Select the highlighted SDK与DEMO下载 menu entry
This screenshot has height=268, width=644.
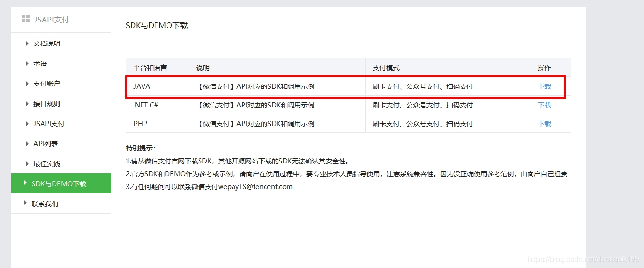61,183
